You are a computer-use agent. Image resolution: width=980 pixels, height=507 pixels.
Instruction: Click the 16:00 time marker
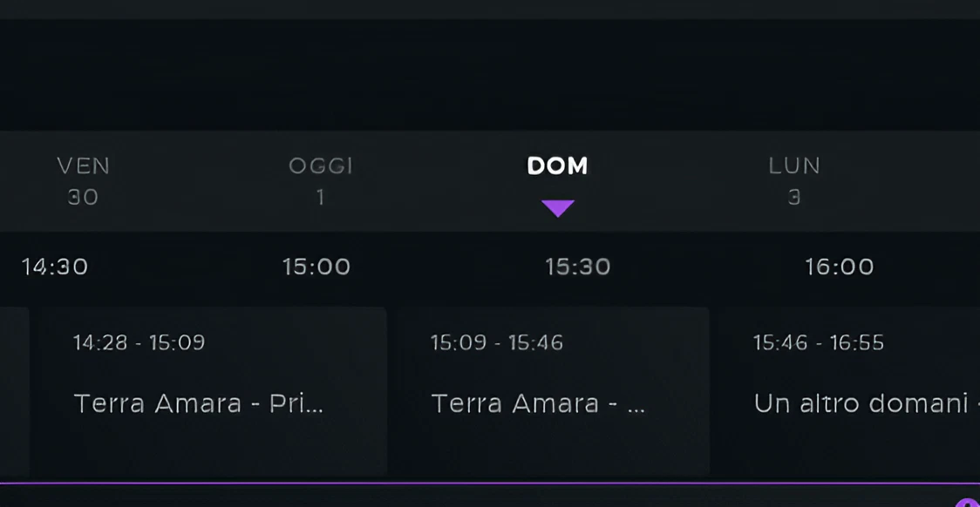pyautogui.click(x=840, y=267)
